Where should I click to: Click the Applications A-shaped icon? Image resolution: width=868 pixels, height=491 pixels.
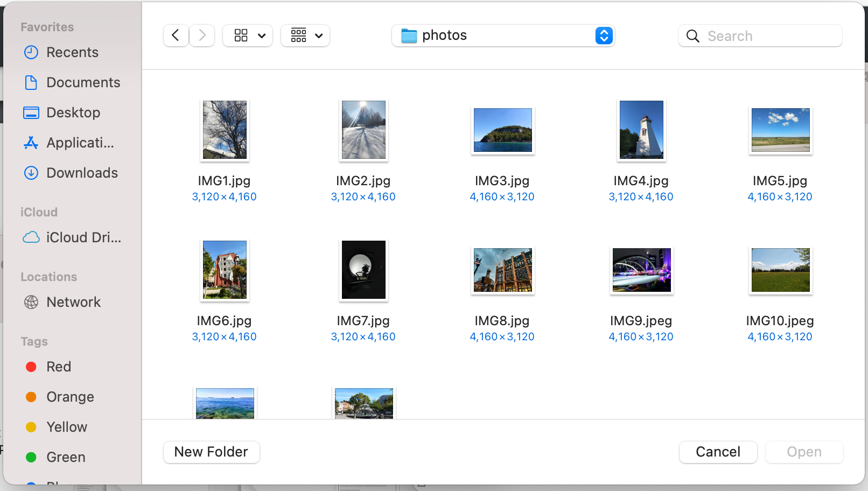(x=31, y=143)
